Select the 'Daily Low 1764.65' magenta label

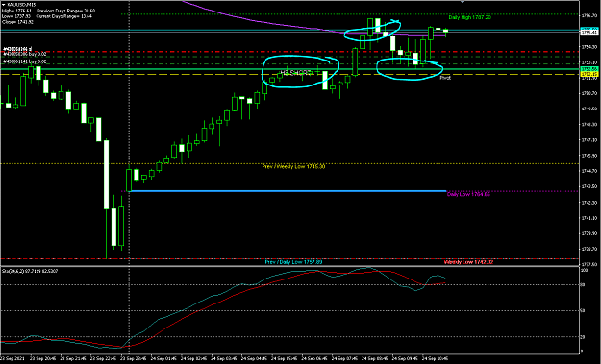pos(468,194)
